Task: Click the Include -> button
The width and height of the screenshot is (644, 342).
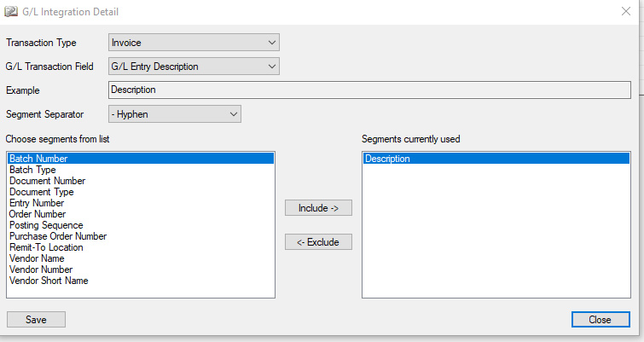Action: pos(318,208)
